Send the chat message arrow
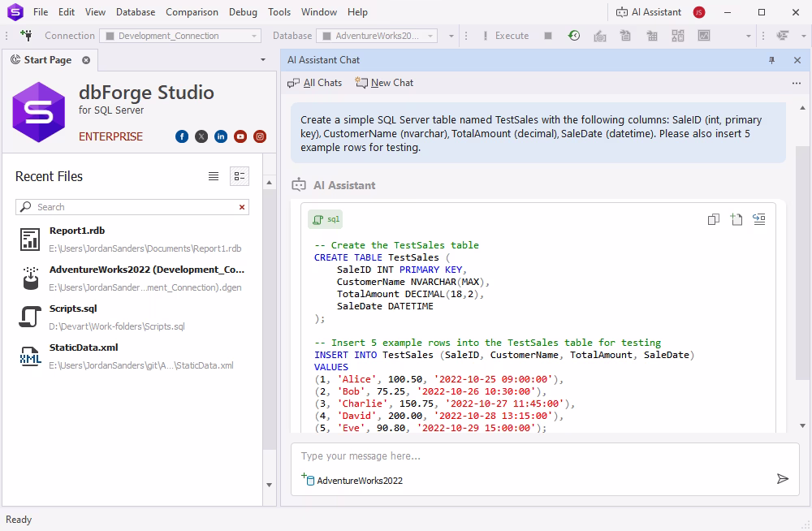812x531 pixels. tap(783, 479)
